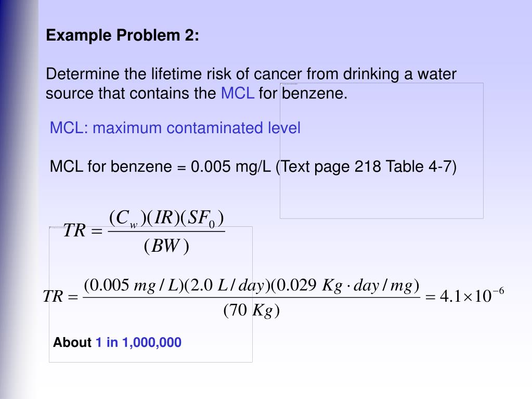Select the 'Text page 218 Table 4-7' reference
This screenshot has height=399, width=532.
366,166
